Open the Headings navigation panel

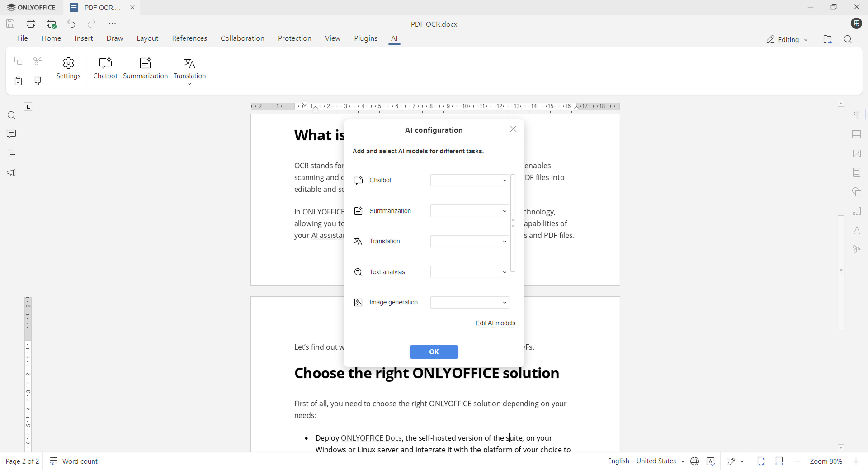point(12,154)
